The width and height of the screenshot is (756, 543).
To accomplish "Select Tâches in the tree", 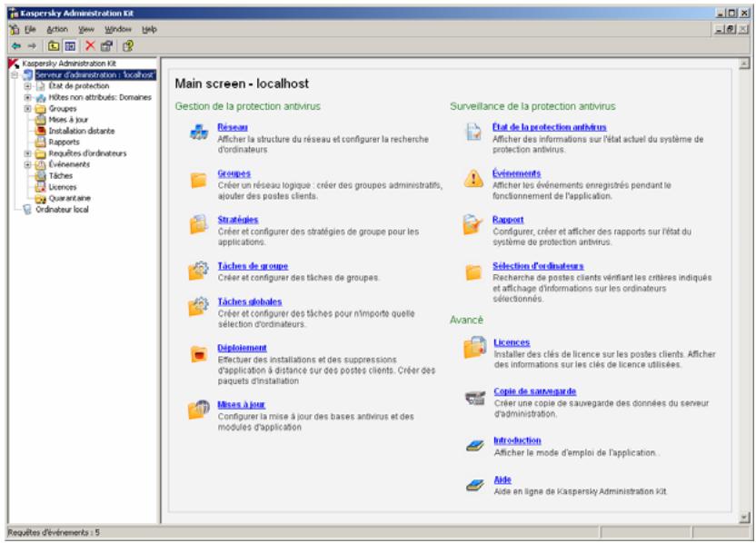I will tap(61, 176).
